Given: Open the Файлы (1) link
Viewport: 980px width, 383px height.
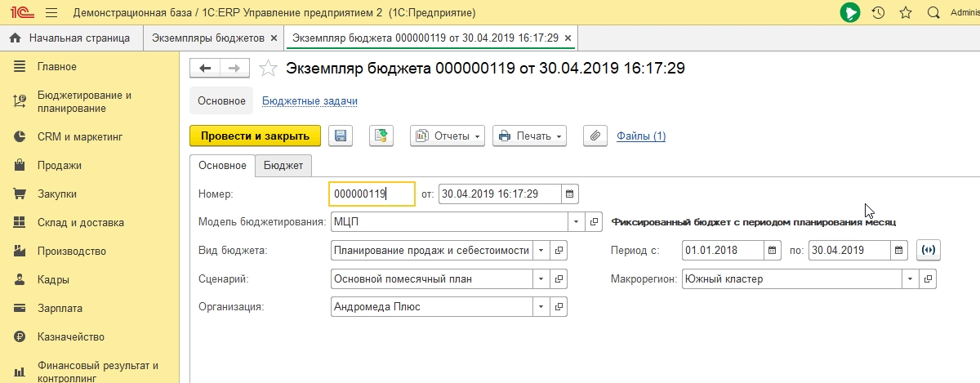Looking at the screenshot, I should click(x=641, y=136).
